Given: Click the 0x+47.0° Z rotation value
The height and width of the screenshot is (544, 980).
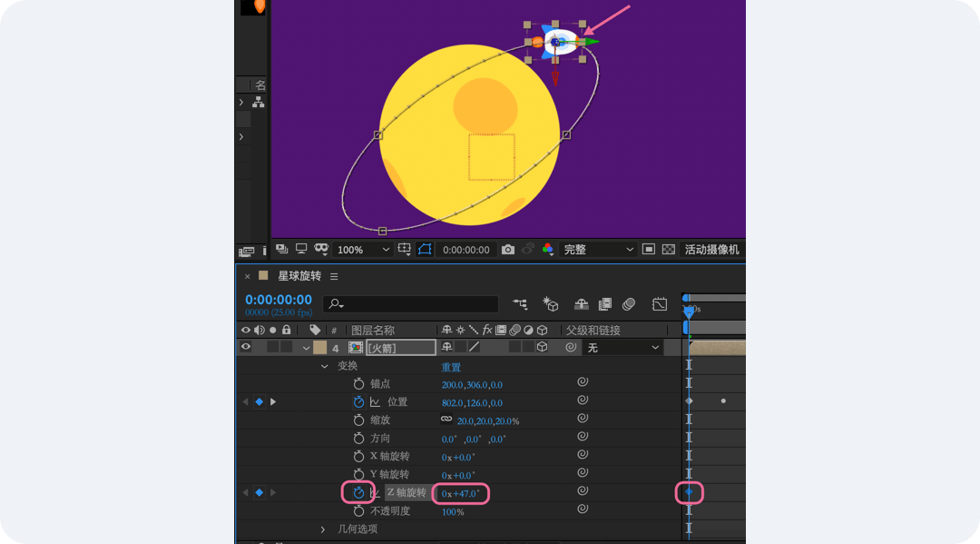Looking at the screenshot, I should pos(461,493).
